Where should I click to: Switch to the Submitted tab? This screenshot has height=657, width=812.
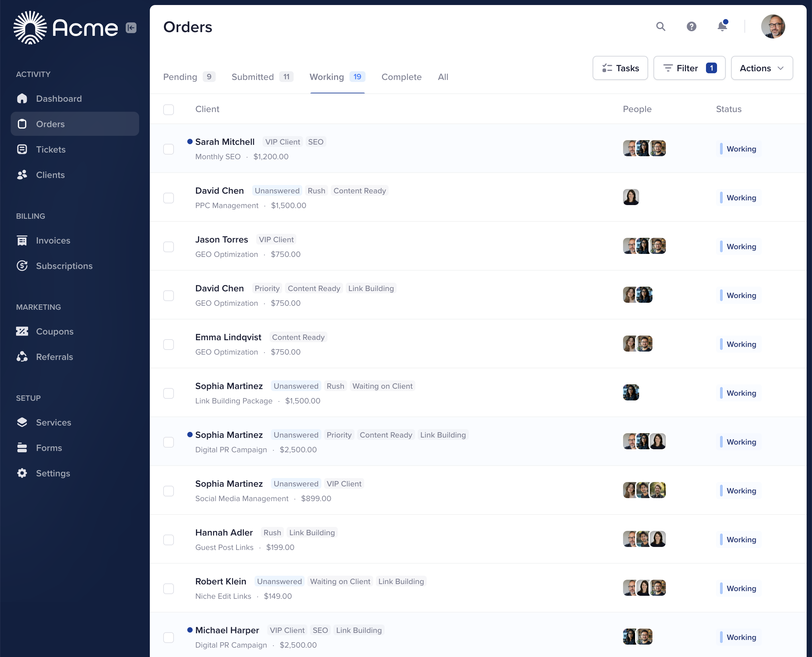262,77
